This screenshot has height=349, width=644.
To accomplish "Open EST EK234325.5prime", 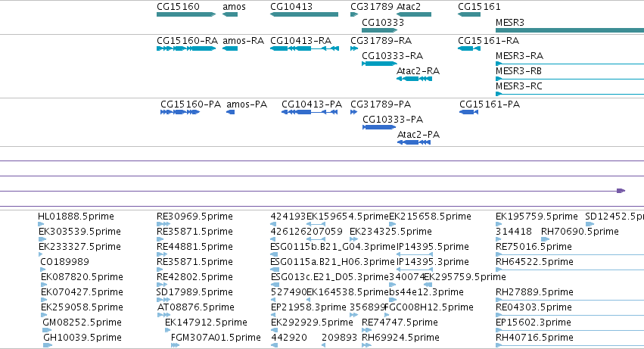I will click(x=390, y=232).
